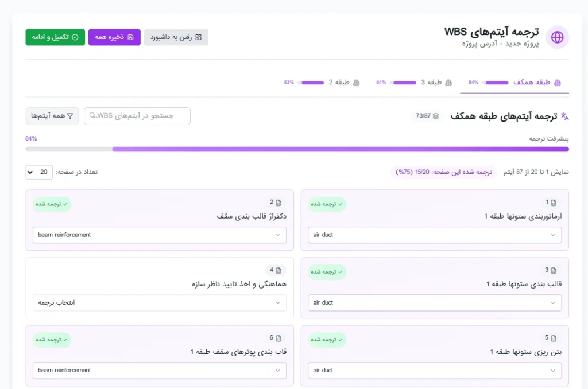Click the green تکمیل و ادامه button
Image resolution: width=588 pixels, height=389 pixels.
[55, 37]
